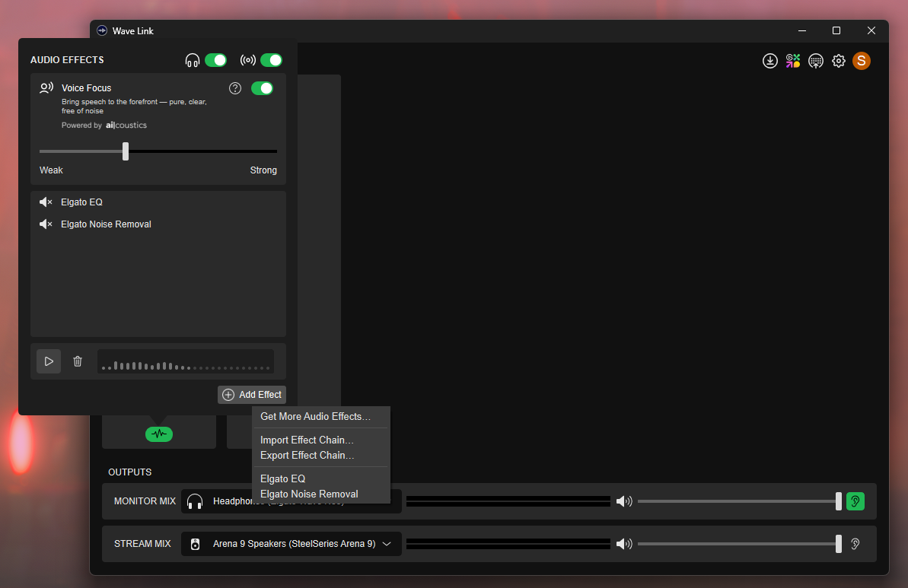Mute the Monitor Mix output speaker icon
Image resolution: width=908 pixels, height=588 pixels.
coord(623,501)
